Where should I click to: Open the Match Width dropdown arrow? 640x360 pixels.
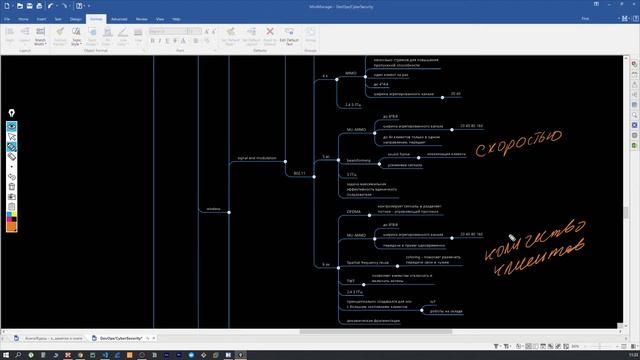(x=46, y=44)
